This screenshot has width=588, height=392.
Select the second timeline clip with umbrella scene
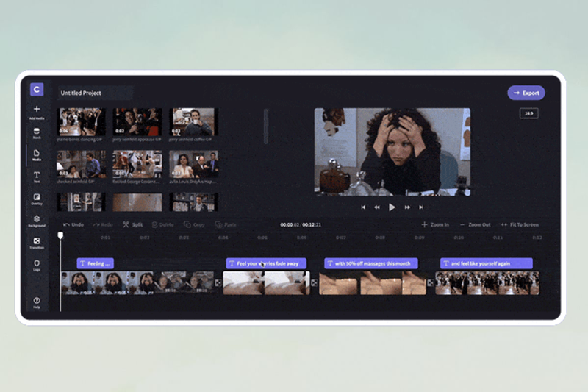(184, 282)
